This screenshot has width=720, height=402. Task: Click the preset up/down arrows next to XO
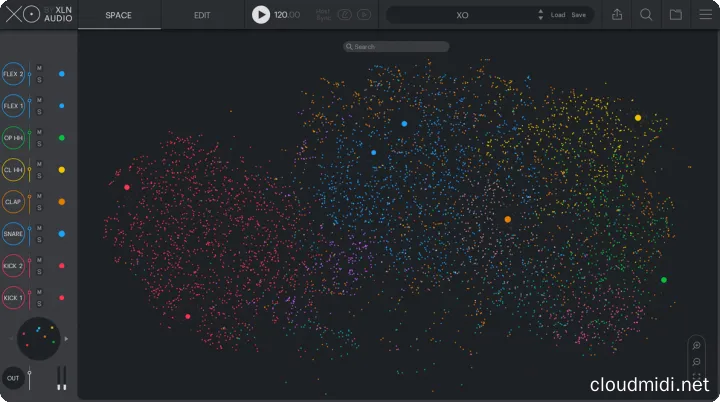click(541, 15)
